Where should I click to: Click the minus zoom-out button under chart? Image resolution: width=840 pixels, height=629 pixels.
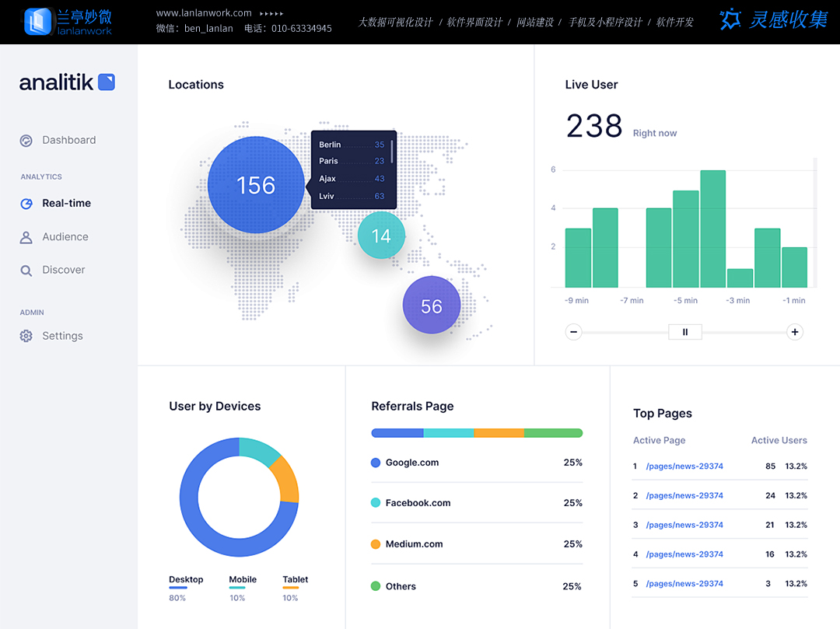[x=574, y=332]
